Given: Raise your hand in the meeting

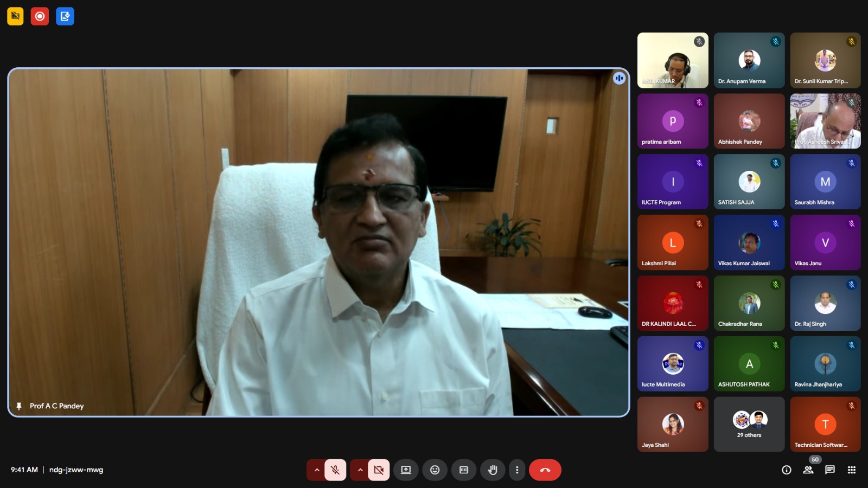Looking at the screenshot, I should (493, 470).
